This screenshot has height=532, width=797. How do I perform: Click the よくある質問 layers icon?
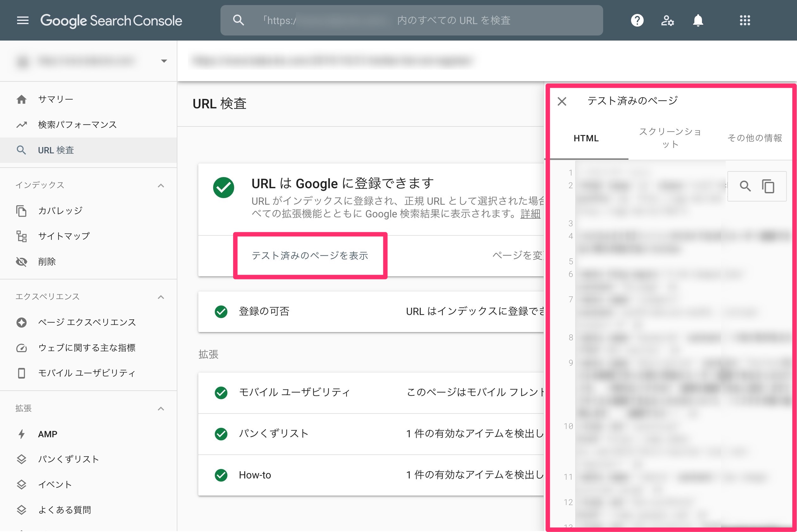click(x=21, y=510)
